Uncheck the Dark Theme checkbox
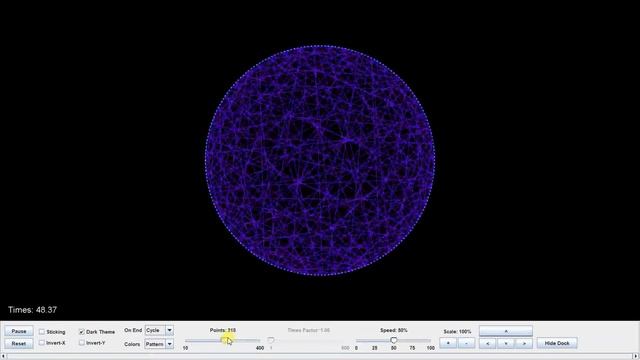Screen dimensions: 640x360 [x=82, y=332]
